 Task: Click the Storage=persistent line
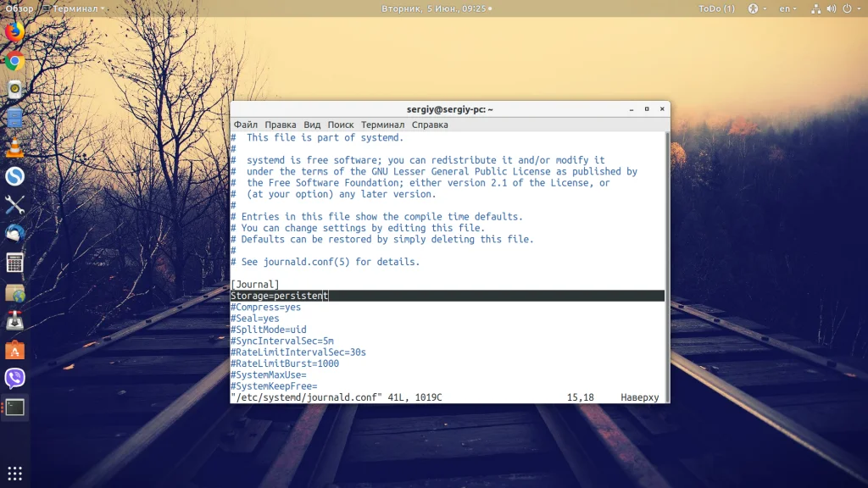[280, 296]
